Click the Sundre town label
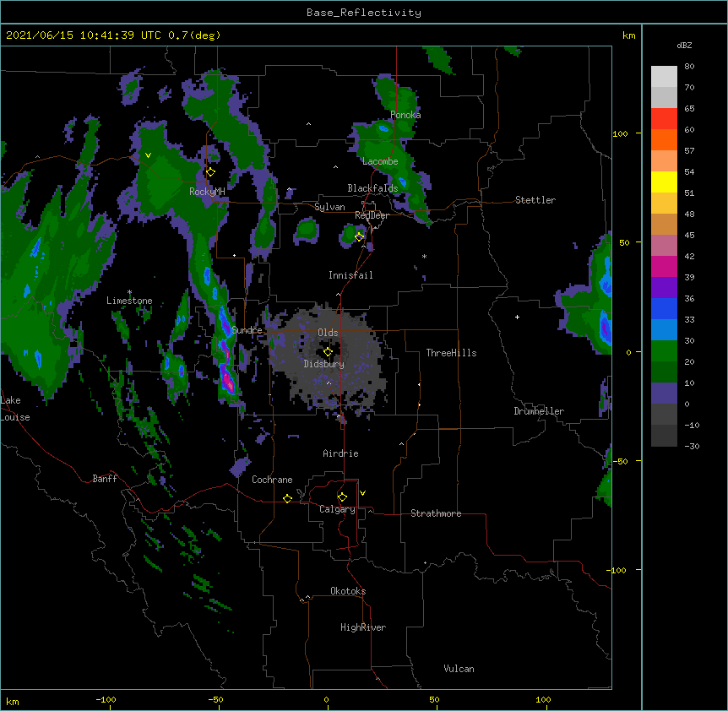This screenshot has height=711, width=728. point(247,330)
